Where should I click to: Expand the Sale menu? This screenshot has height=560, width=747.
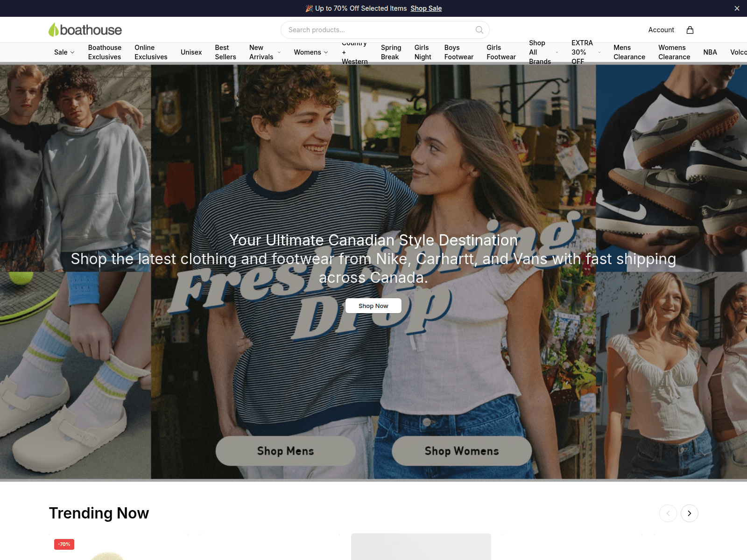(x=64, y=52)
